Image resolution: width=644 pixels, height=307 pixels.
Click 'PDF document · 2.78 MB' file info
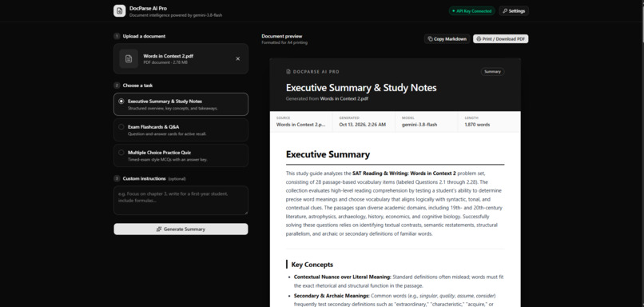point(165,62)
